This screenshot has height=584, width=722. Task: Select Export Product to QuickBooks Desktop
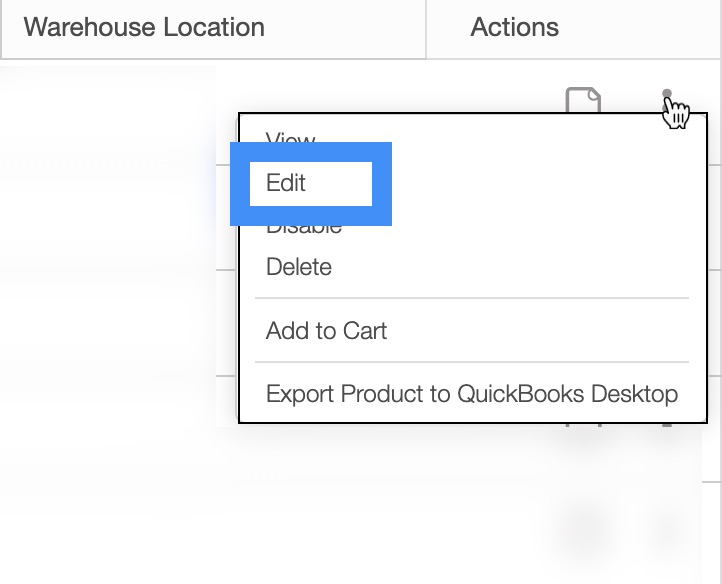point(471,393)
